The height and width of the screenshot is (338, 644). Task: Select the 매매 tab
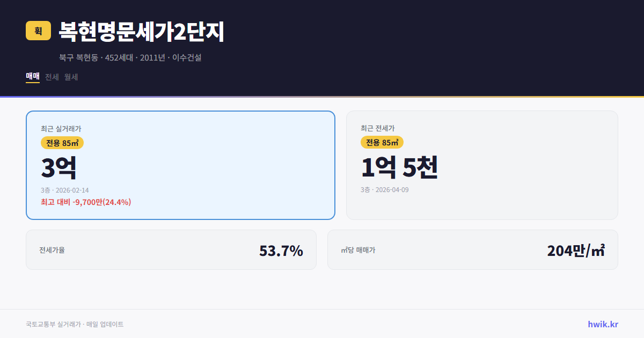(32, 77)
